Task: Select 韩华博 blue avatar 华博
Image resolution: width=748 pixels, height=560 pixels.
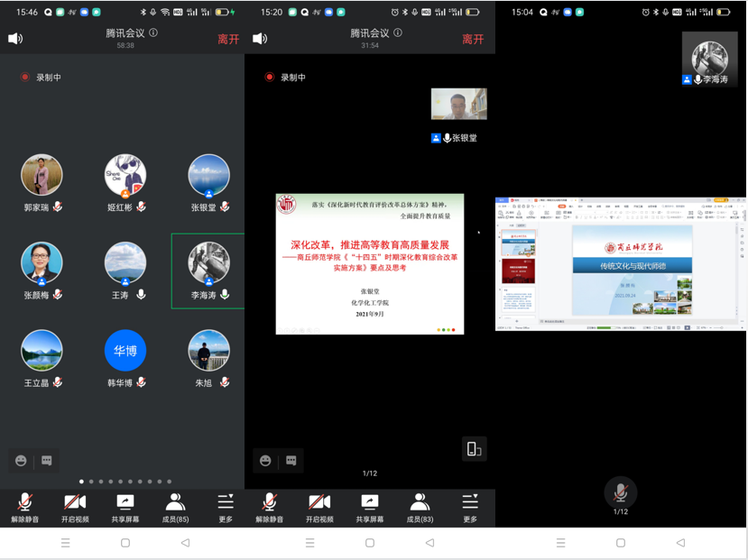Action: 125,351
